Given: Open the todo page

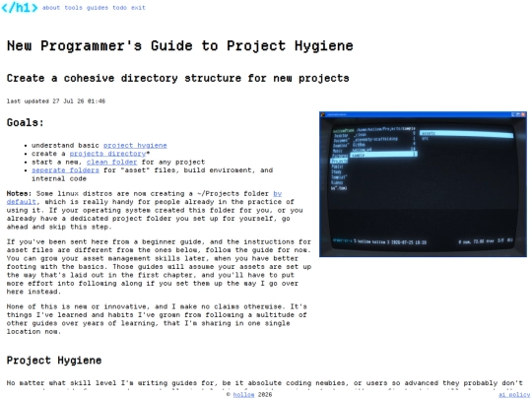Looking at the screenshot, I should pos(120,8).
